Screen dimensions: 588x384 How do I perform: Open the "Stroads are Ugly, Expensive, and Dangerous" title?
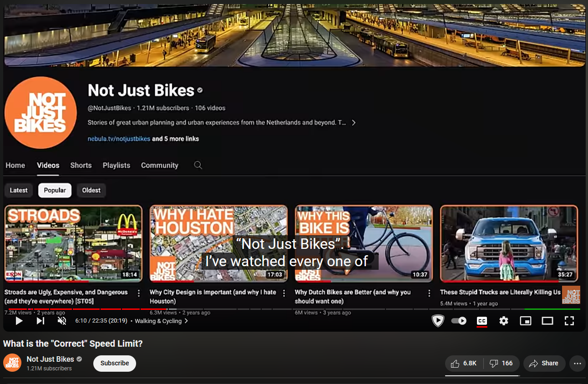pos(66,297)
